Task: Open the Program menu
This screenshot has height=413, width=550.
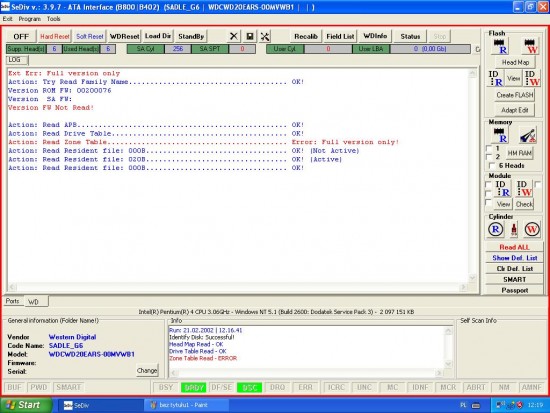Action: [x=29, y=19]
